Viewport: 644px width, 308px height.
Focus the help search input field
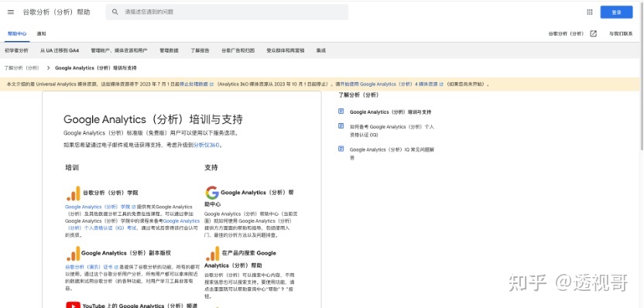click(227, 12)
